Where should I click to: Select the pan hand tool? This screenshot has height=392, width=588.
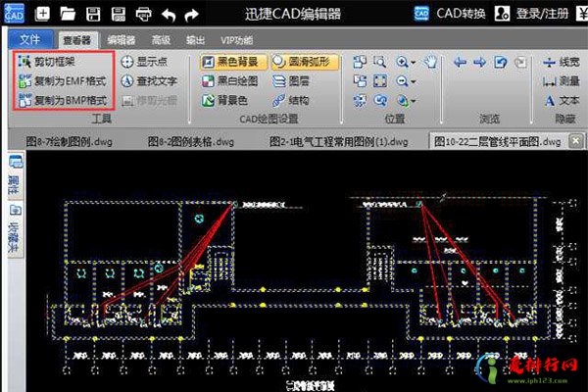430,62
